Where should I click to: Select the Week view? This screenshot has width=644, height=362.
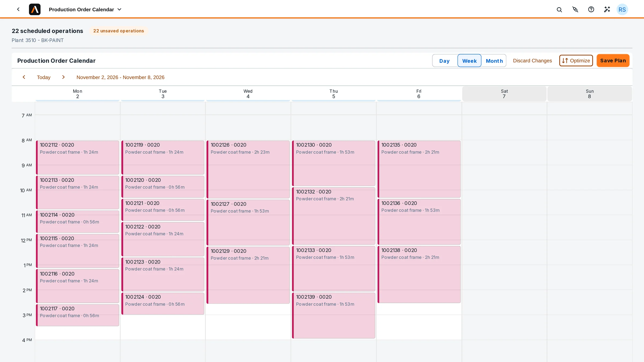469,61
